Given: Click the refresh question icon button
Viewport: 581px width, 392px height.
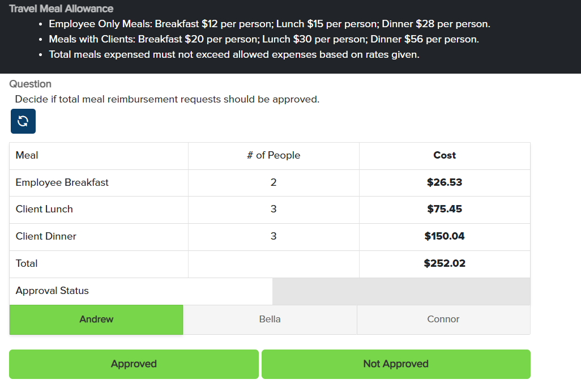Looking at the screenshot, I should (23, 121).
